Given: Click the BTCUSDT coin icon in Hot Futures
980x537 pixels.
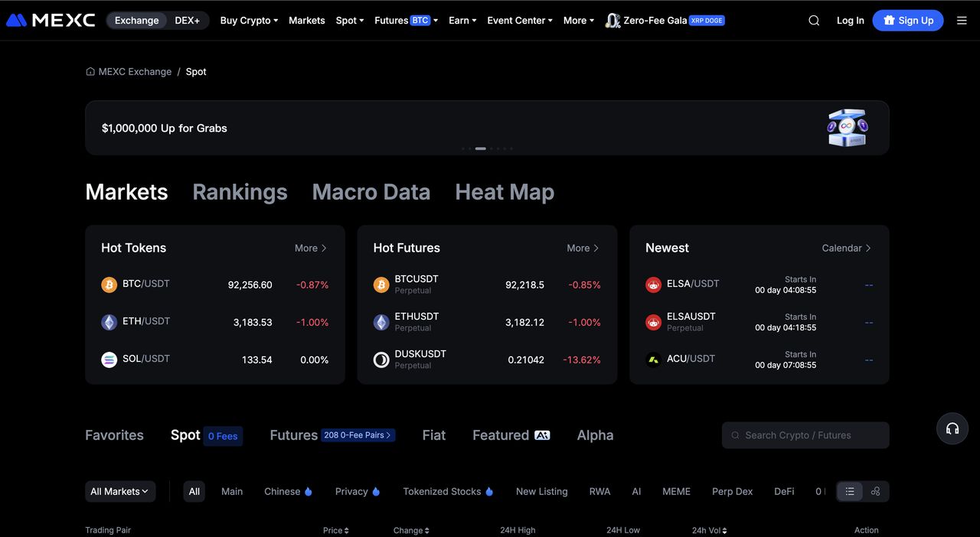Looking at the screenshot, I should pos(381,285).
